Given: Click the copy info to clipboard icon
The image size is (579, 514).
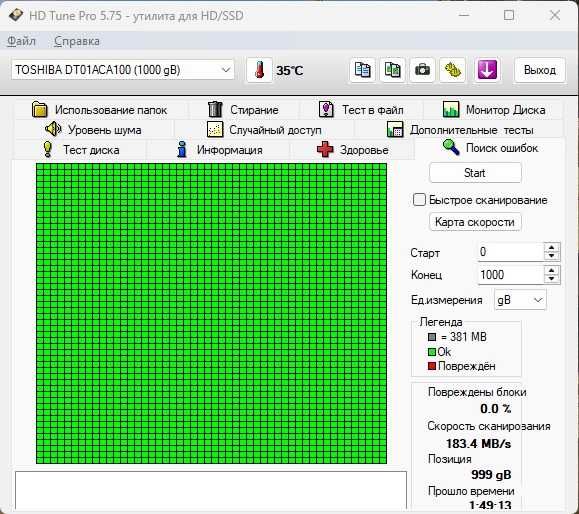Looking at the screenshot, I should (363, 70).
